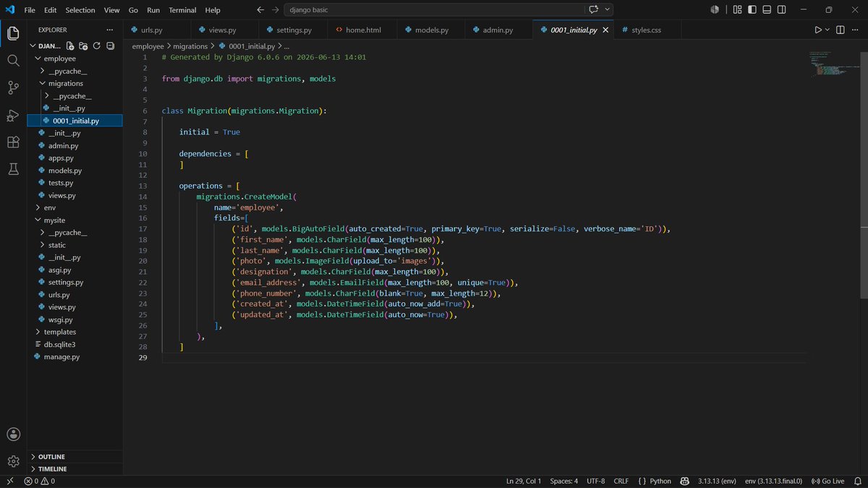This screenshot has width=868, height=488.
Task: Go back with the left arrow
Action: [261, 10]
